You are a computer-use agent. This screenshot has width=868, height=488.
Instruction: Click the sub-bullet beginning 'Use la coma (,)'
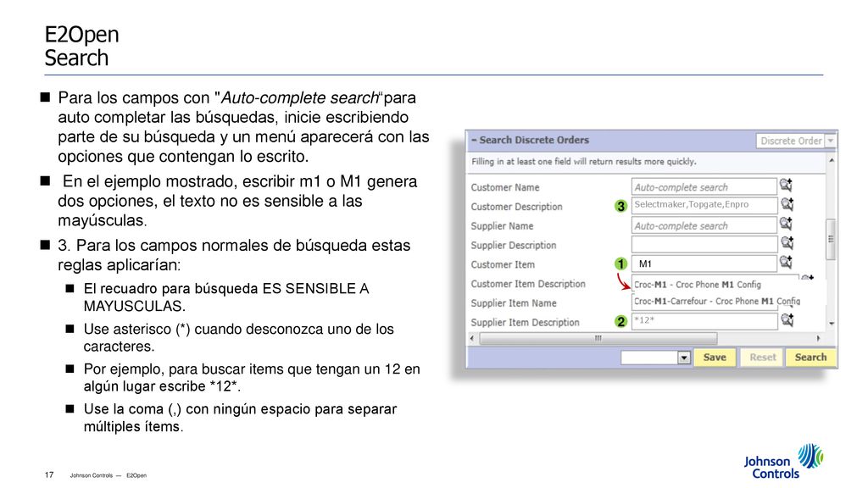[x=240, y=418]
